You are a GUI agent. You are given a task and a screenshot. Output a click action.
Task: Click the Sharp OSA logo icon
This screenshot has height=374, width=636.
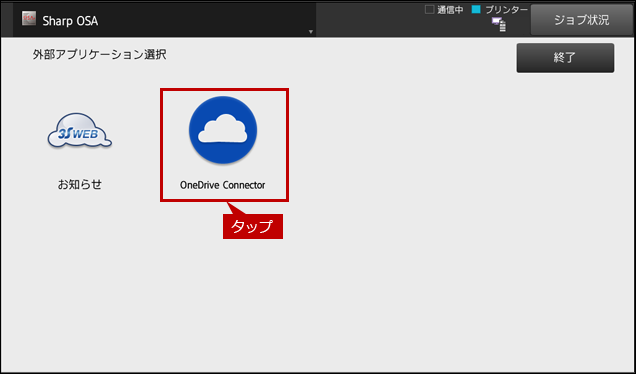(29, 19)
